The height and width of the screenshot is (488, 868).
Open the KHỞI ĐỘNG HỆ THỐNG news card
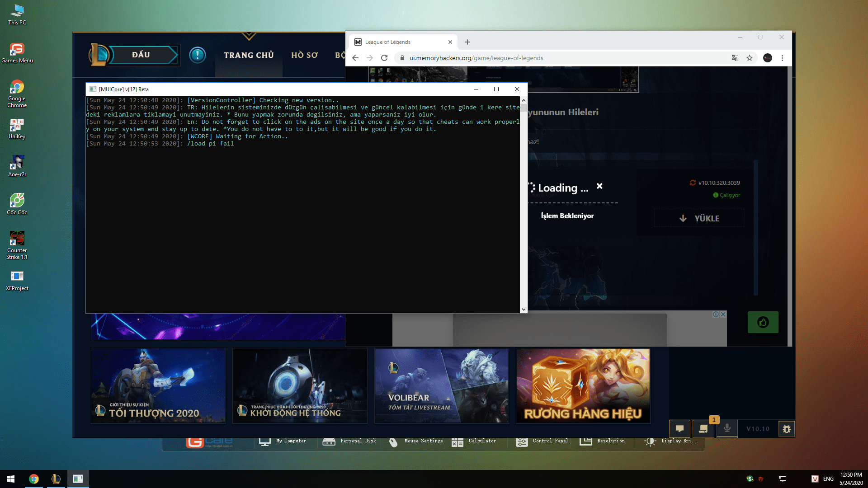click(x=300, y=385)
